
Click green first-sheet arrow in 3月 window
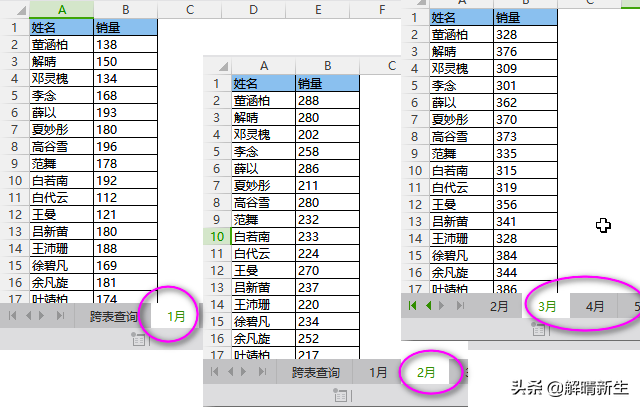[412, 305]
